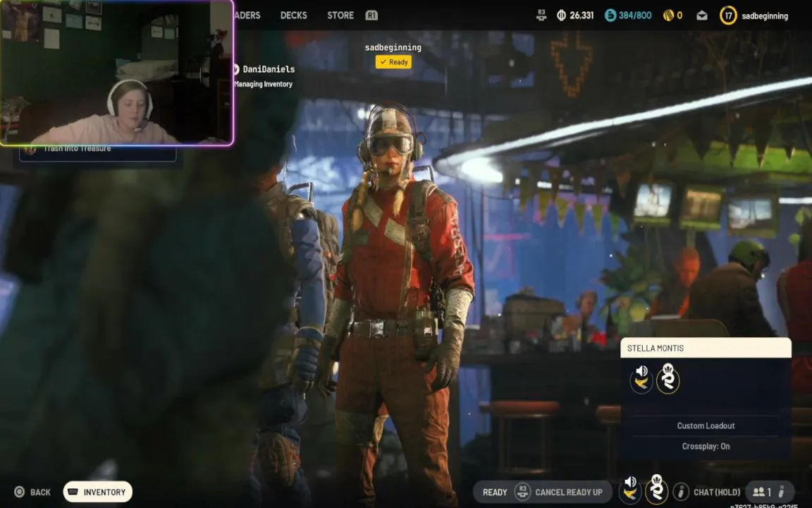The image size is (812, 508).
Task: Click the blue supply points icon beside 384/800
Action: coord(610,16)
